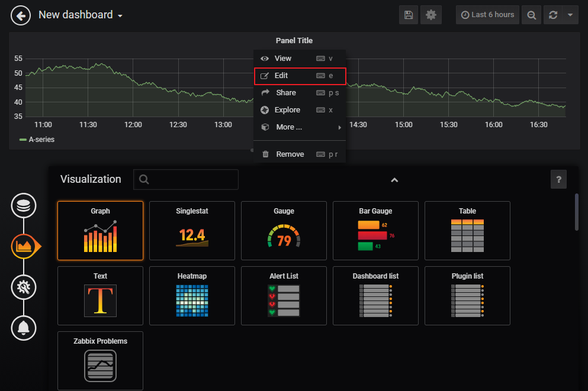Expand the More ... submenu
588x391 pixels.
299,127
